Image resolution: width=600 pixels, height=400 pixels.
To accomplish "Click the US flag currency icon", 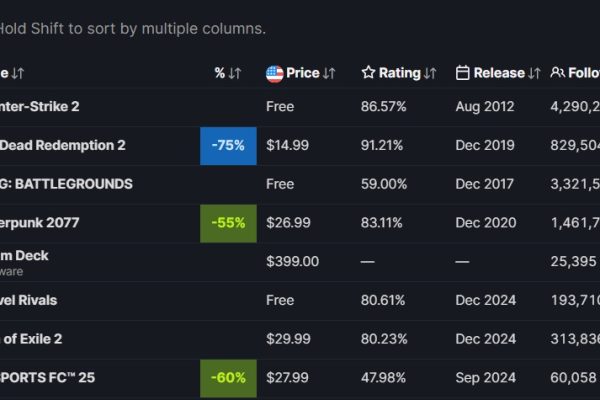I will [x=274, y=73].
